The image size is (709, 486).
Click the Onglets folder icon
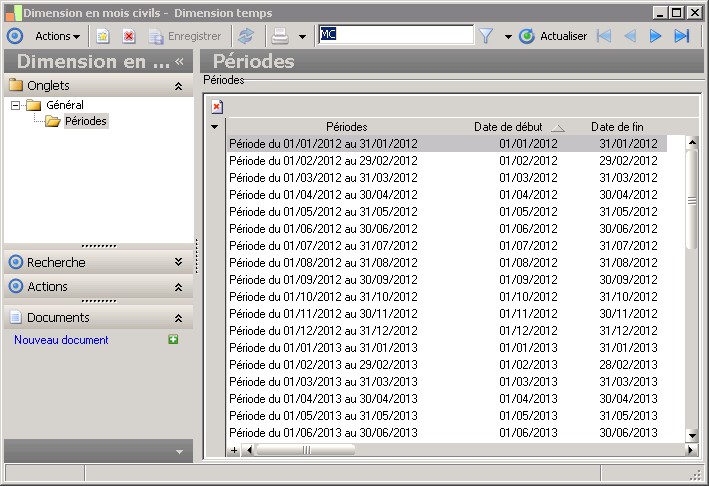(16, 85)
